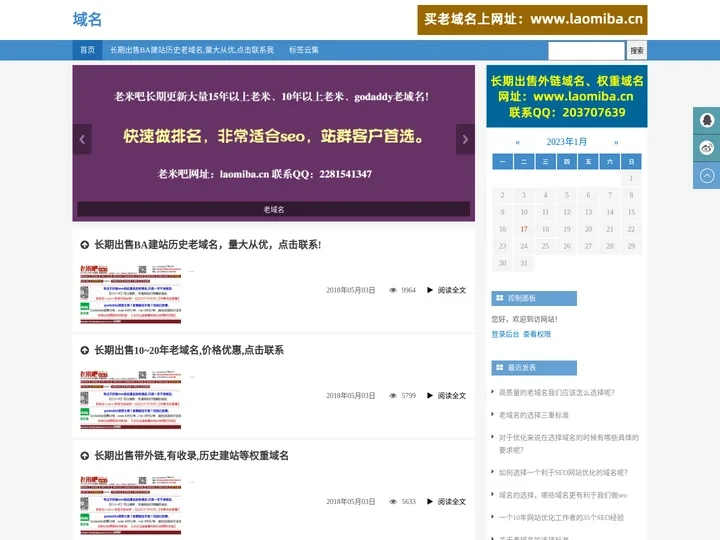Open recent post 高质量的老域名我们应该怎么选择呢?
This screenshot has height=540, width=720.
(x=557, y=393)
